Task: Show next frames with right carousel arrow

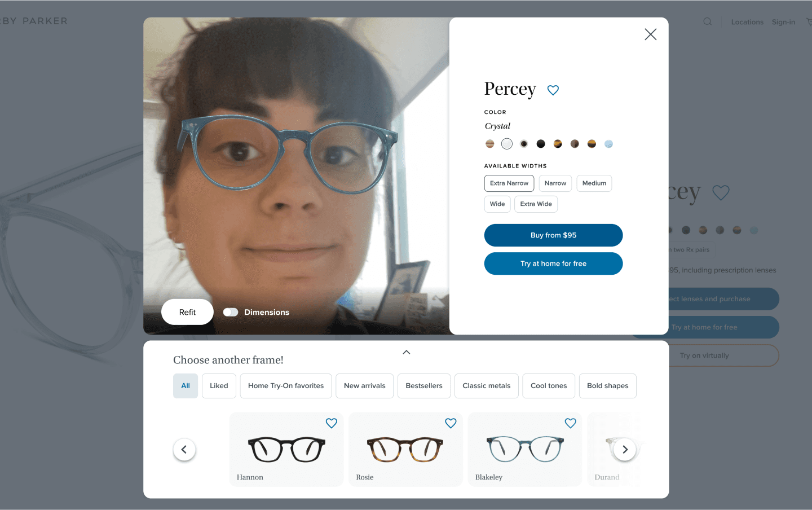Action: tap(625, 450)
